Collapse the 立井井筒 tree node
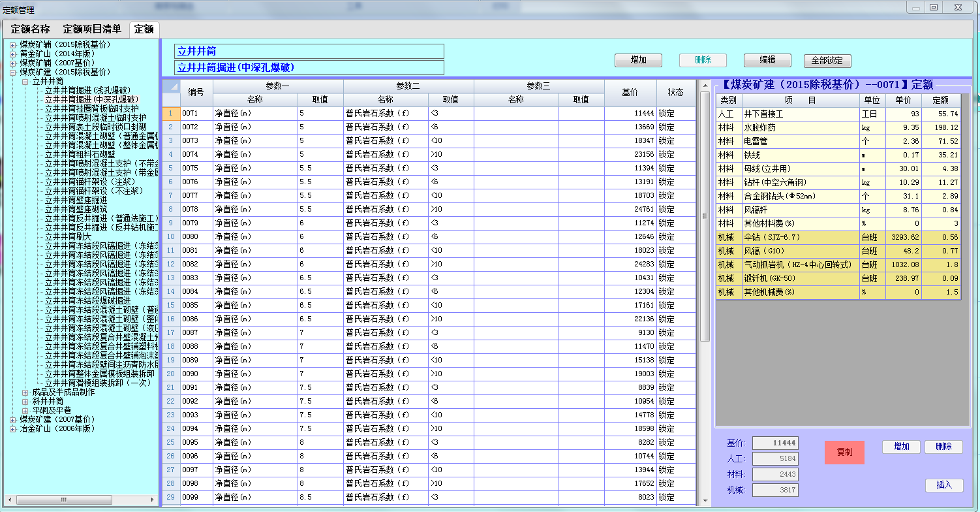The height and width of the screenshot is (512, 980). pyautogui.click(x=25, y=81)
